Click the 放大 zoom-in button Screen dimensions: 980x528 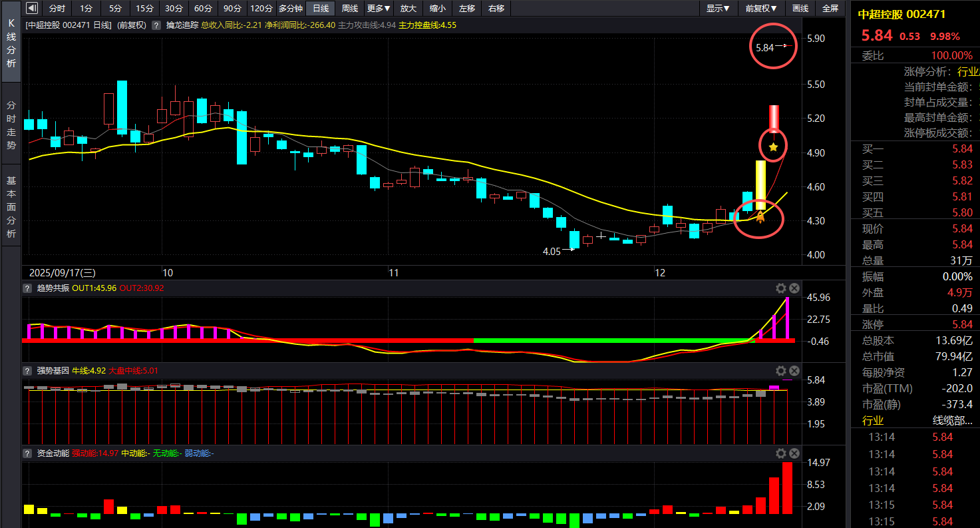click(x=408, y=9)
